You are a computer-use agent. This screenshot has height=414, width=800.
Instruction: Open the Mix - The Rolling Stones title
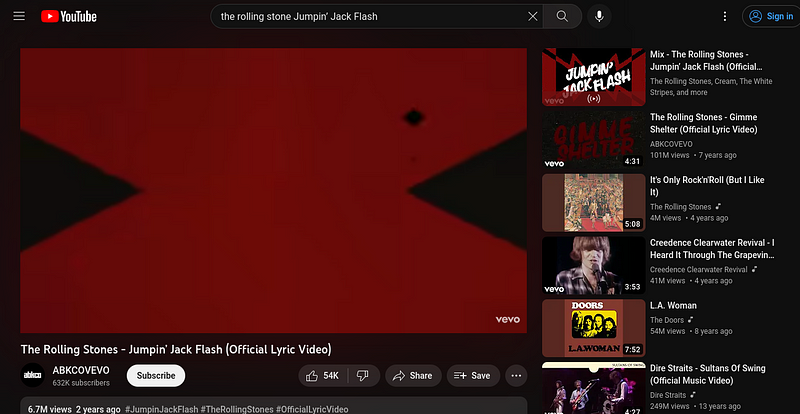(x=706, y=60)
